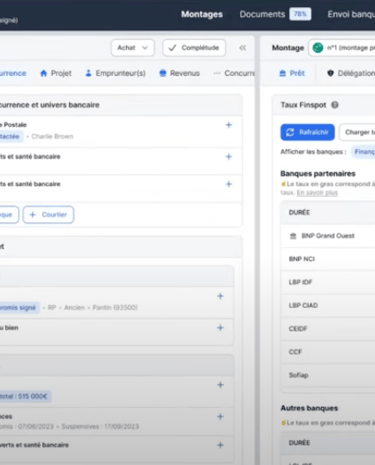Select the CEIDF row

[328, 329]
